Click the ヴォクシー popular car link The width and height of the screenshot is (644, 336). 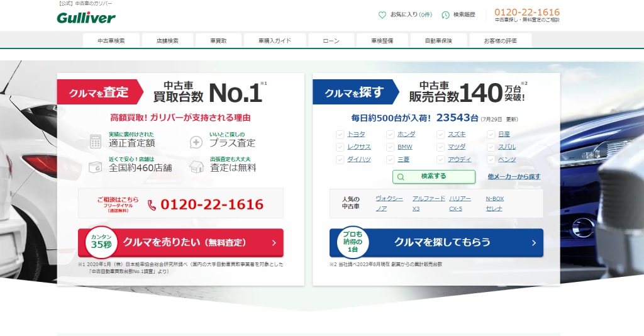pos(389,198)
